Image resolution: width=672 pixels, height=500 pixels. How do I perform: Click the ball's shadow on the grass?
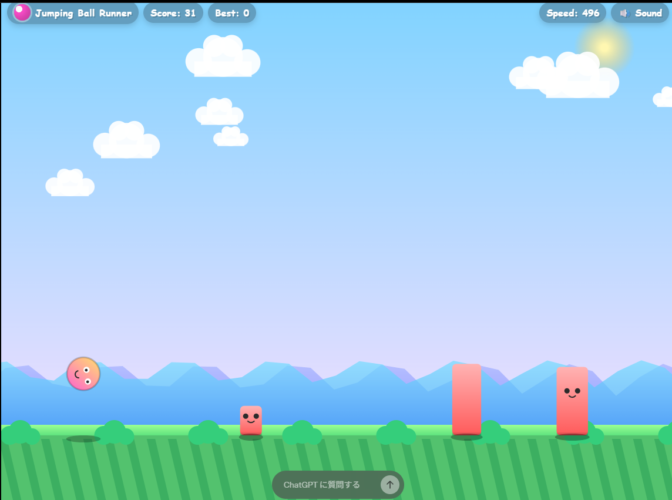click(x=83, y=438)
